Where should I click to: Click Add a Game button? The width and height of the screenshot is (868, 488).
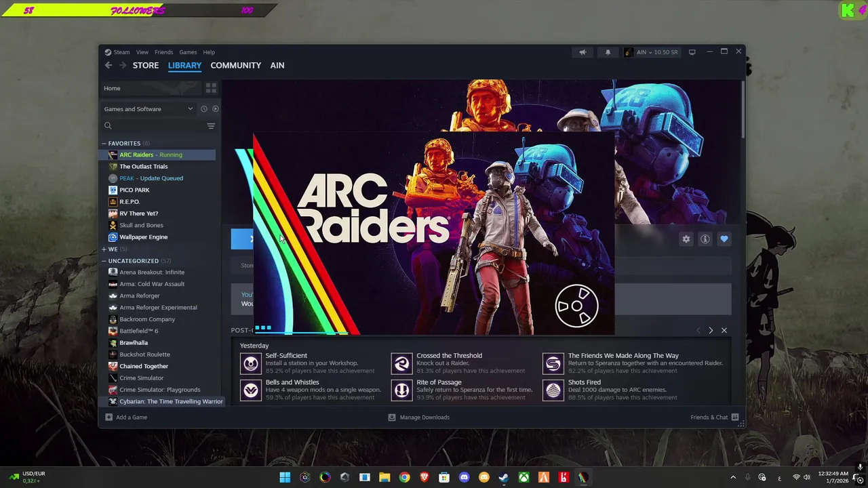[x=126, y=418]
